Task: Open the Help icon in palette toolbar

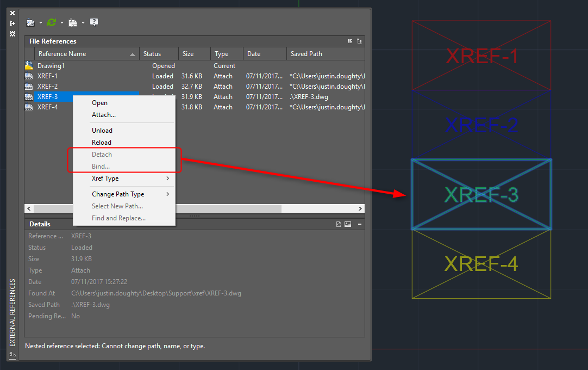Action: click(x=94, y=22)
